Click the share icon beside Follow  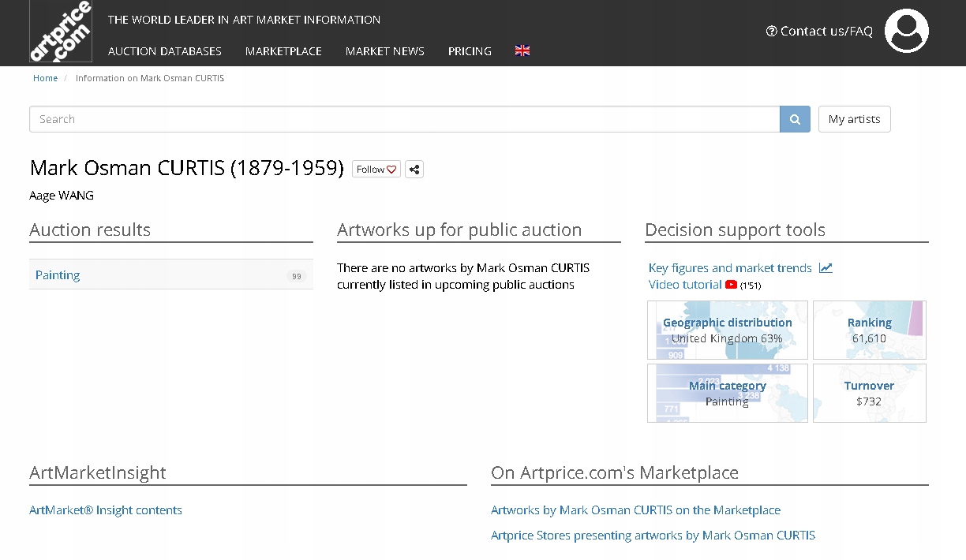(x=414, y=170)
